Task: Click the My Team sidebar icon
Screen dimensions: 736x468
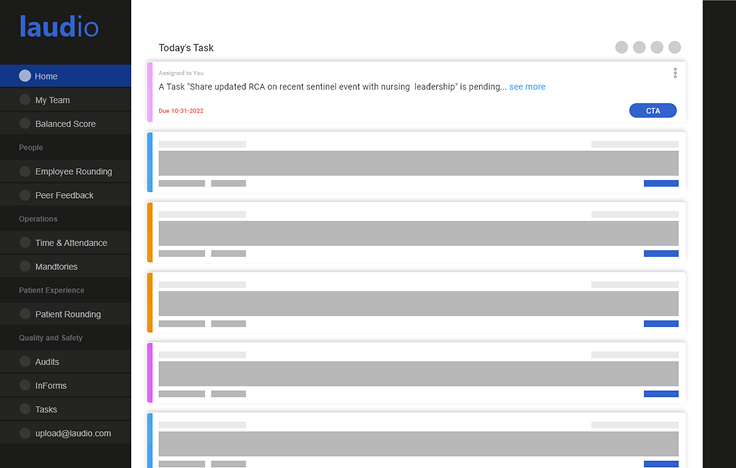Action: click(x=25, y=100)
